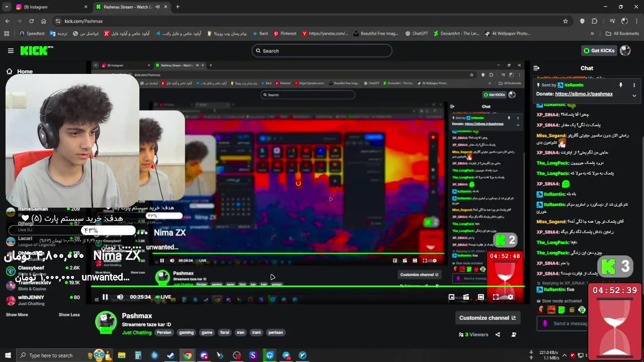Open the ChatGPT bookmark

pos(417,34)
